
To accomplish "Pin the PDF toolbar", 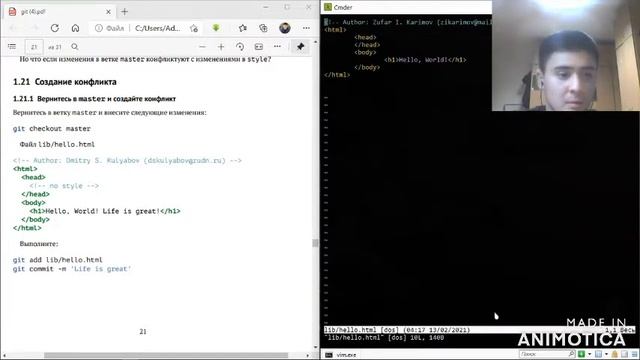I will pyautogui.click(x=300, y=47).
